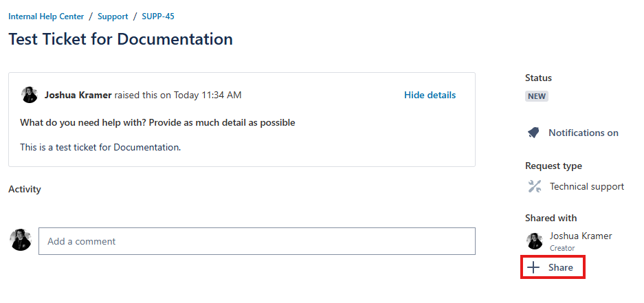
Task: Click the Share label text
Action: click(560, 267)
